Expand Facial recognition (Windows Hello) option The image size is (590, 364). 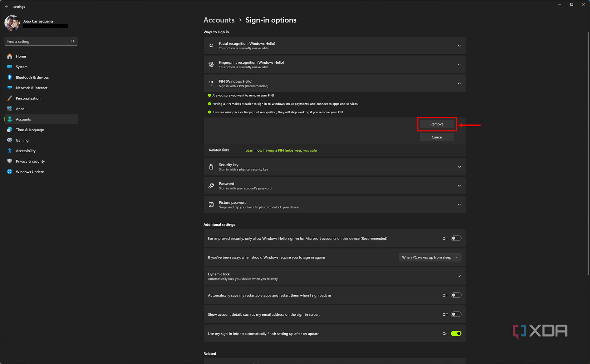tap(335, 46)
